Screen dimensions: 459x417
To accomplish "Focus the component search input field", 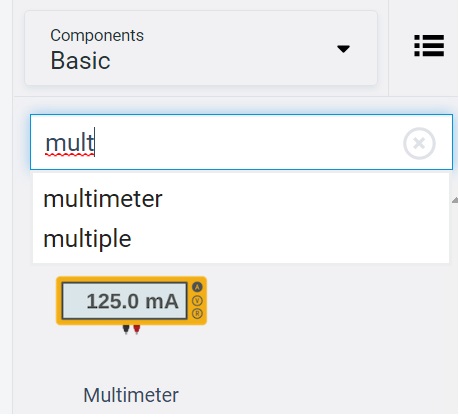I will pos(241,142).
